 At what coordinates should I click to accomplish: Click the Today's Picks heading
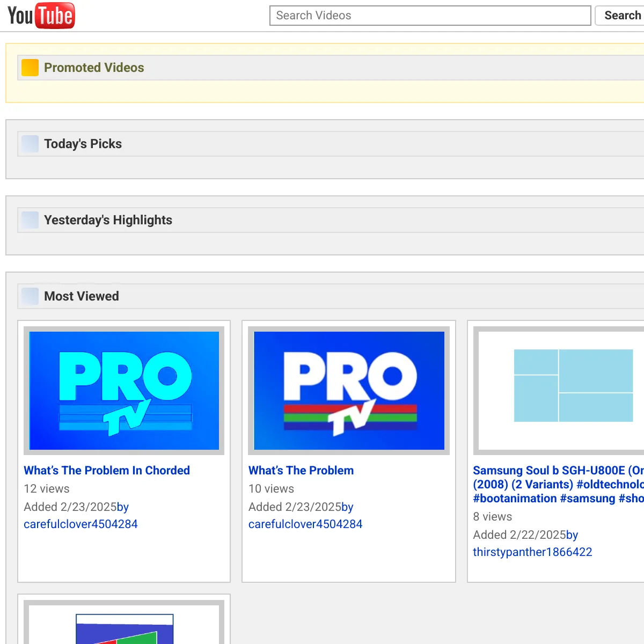tap(83, 144)
